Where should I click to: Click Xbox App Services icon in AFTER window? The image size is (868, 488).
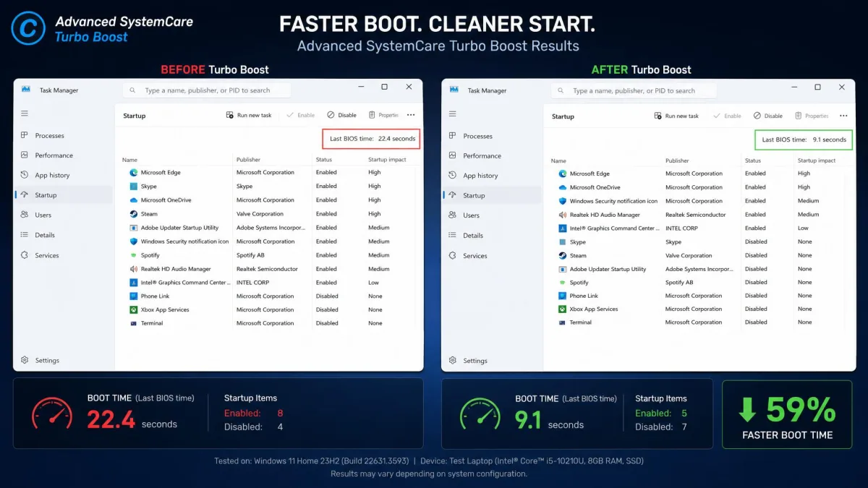[563, 309]
